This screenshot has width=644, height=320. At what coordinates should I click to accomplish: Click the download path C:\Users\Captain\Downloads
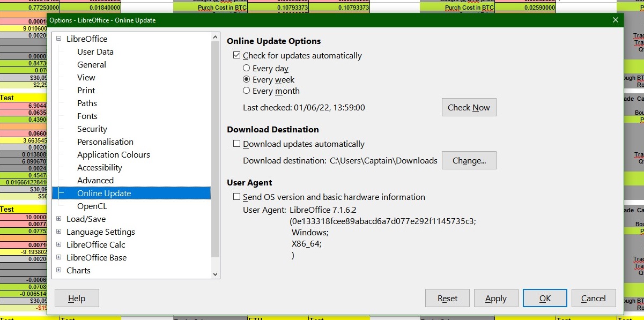(383, 160)
